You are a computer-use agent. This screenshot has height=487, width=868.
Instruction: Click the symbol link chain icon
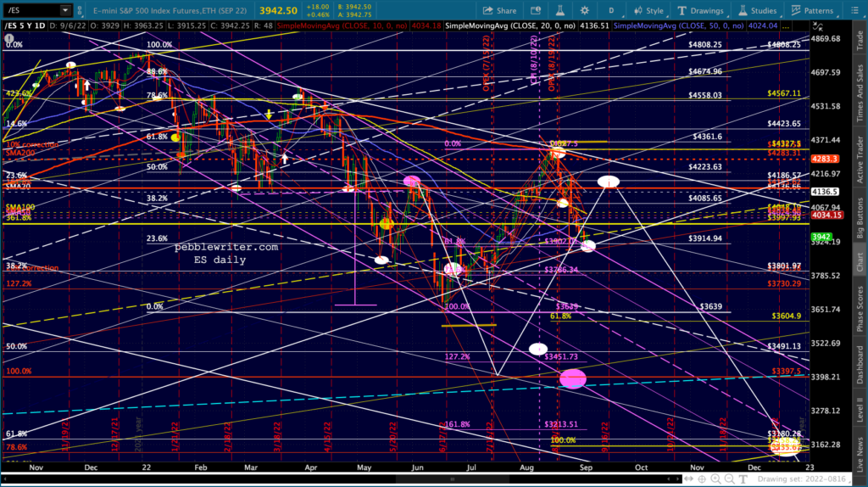coord(80,10)
